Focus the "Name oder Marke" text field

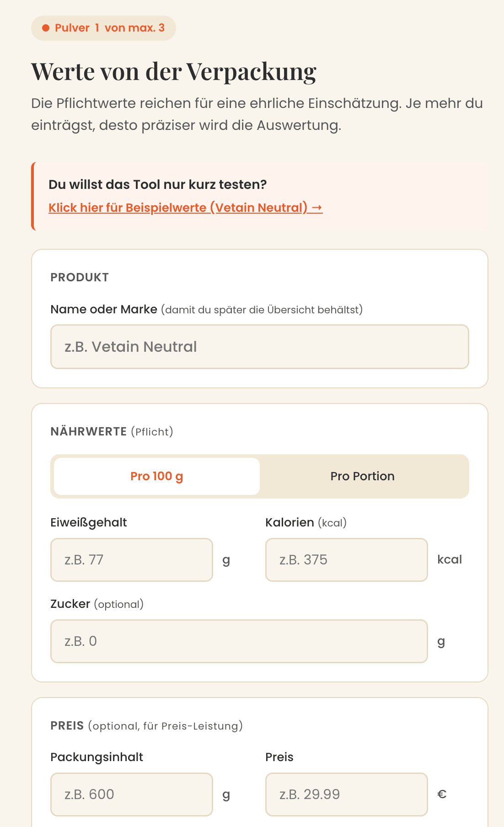259,347
